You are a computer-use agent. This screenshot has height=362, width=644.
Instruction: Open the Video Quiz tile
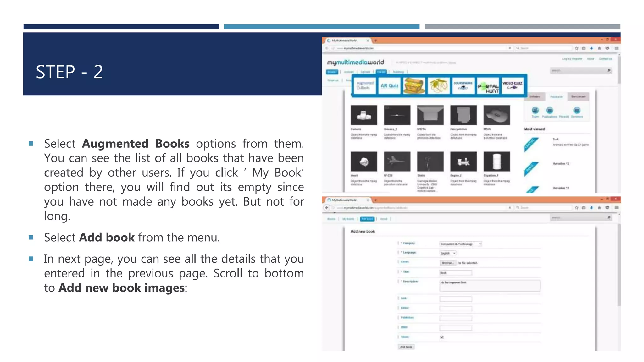pos(512,85)
